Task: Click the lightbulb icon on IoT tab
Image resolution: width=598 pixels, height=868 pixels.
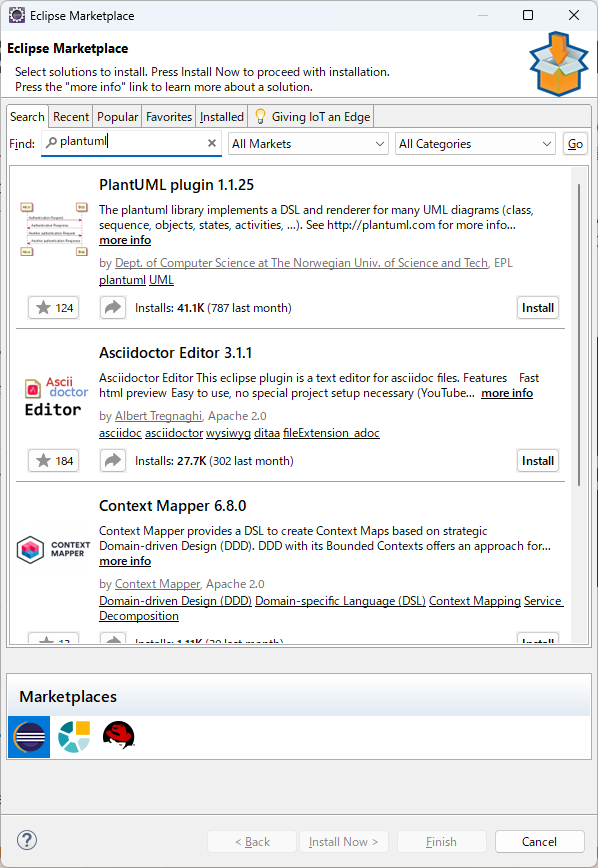Action: coord(260,116)
